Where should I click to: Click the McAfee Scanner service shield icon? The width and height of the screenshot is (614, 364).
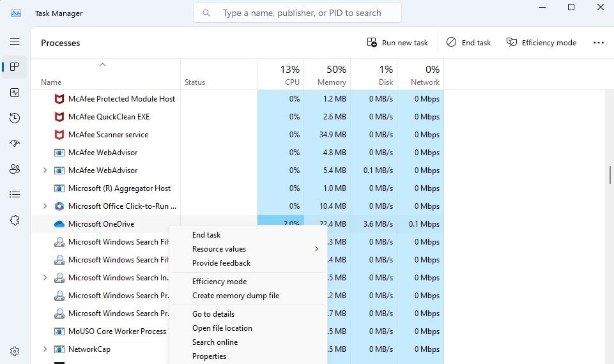point(59,135)
